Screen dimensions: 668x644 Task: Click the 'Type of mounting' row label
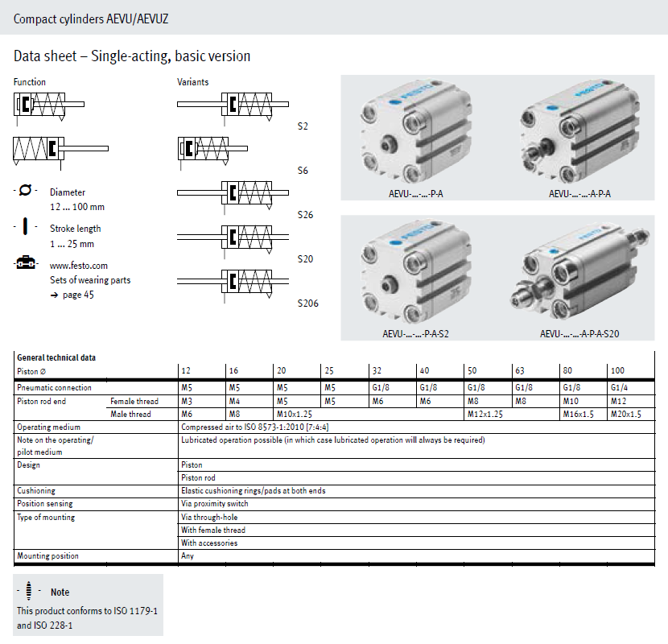click(46, 517)
